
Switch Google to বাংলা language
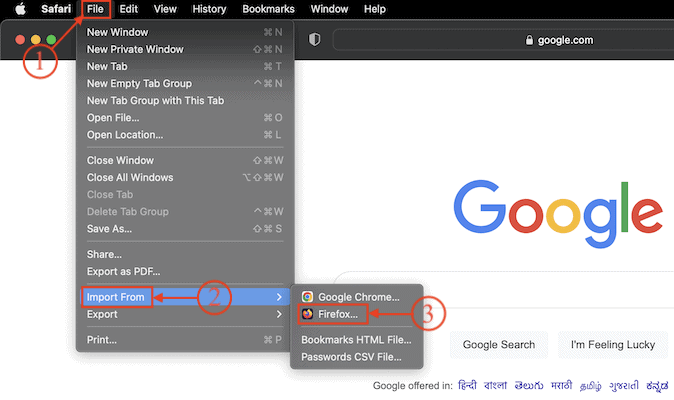(496, 385)
